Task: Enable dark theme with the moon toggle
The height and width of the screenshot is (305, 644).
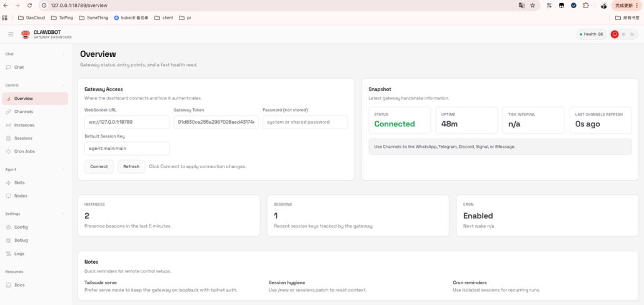Action: 631,34
